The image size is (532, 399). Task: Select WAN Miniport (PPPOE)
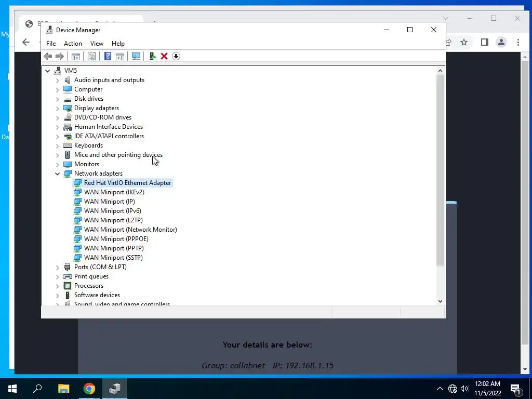coord(116,239)
